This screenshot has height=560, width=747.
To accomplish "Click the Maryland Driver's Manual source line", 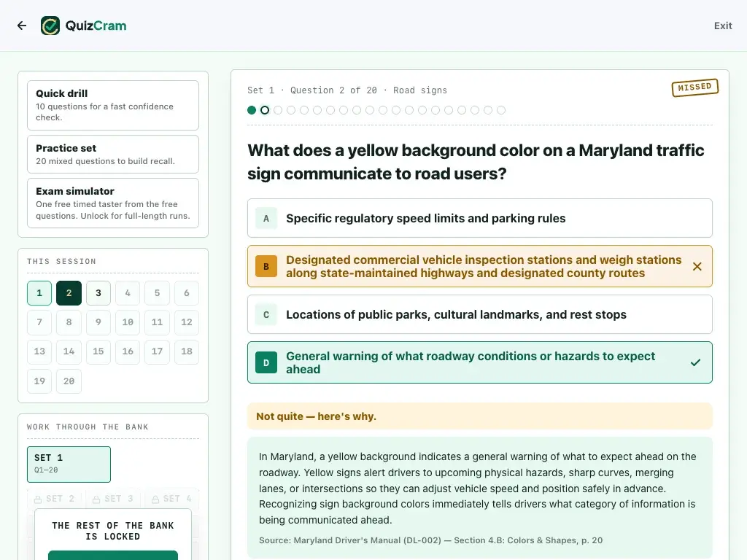I will point(430,540).
